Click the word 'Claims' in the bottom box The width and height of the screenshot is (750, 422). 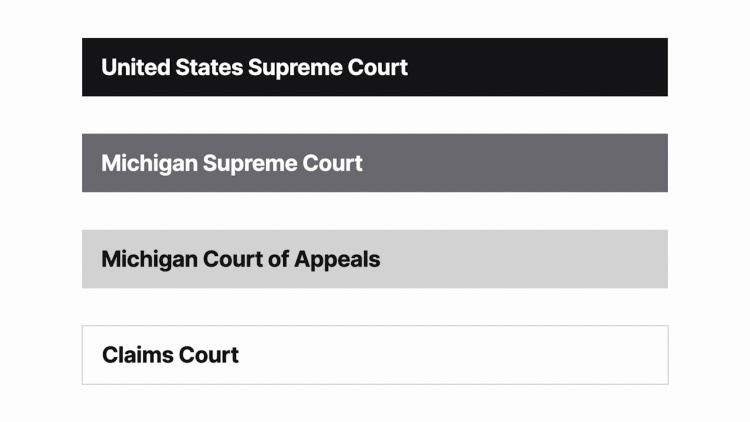pos(138,355)
